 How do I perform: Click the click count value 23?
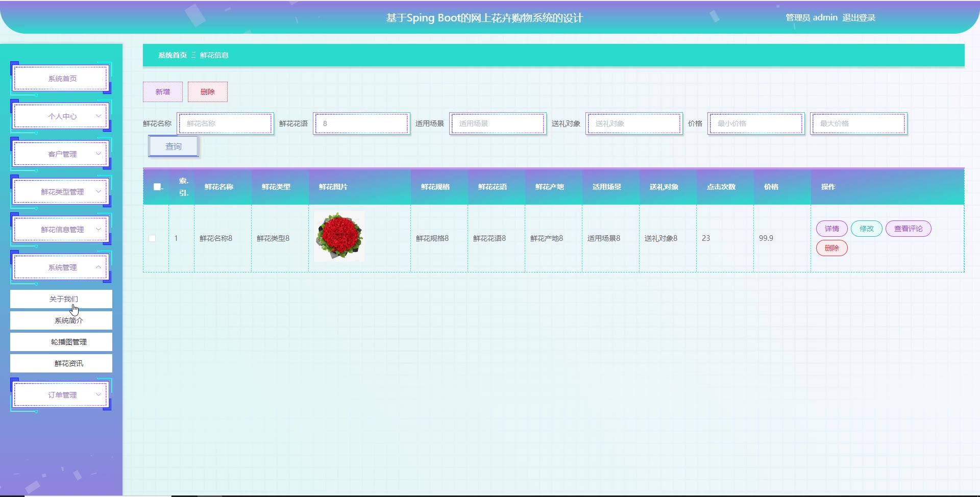[706, 238]
